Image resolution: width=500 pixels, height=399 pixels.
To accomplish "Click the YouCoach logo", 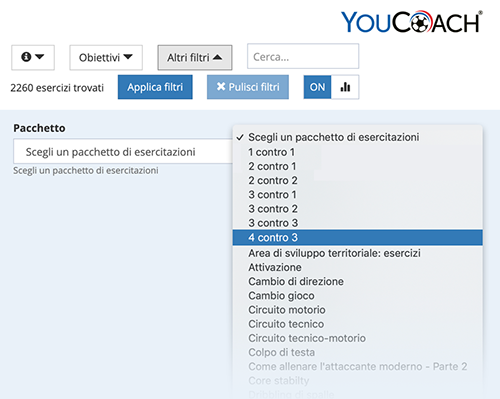I will pyautogui.click(x=412, y=22).
